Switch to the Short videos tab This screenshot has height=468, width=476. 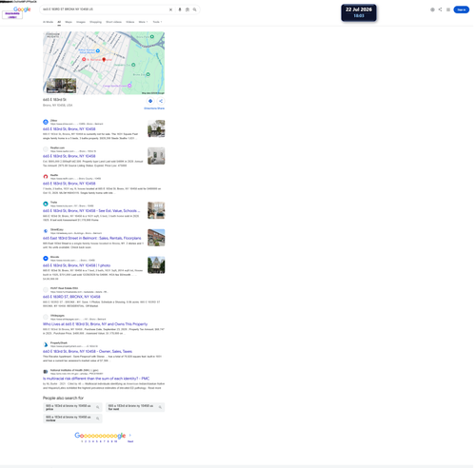point(113,22)
